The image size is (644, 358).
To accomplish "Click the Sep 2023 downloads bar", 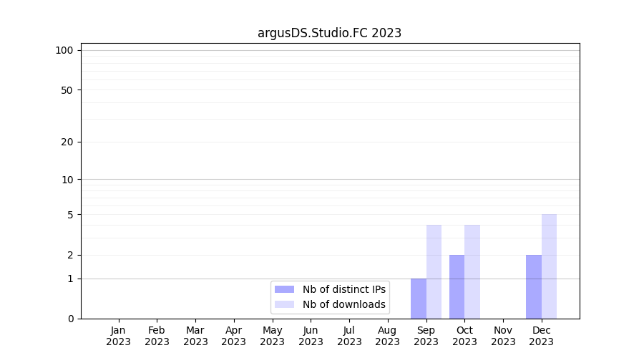I will click(x=434, y=272).
